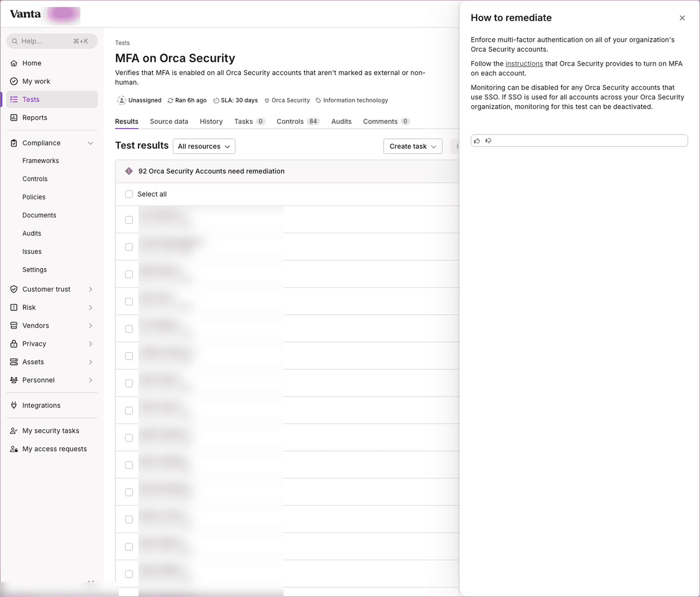
Task: Open the Reports section
Action: 52,118
